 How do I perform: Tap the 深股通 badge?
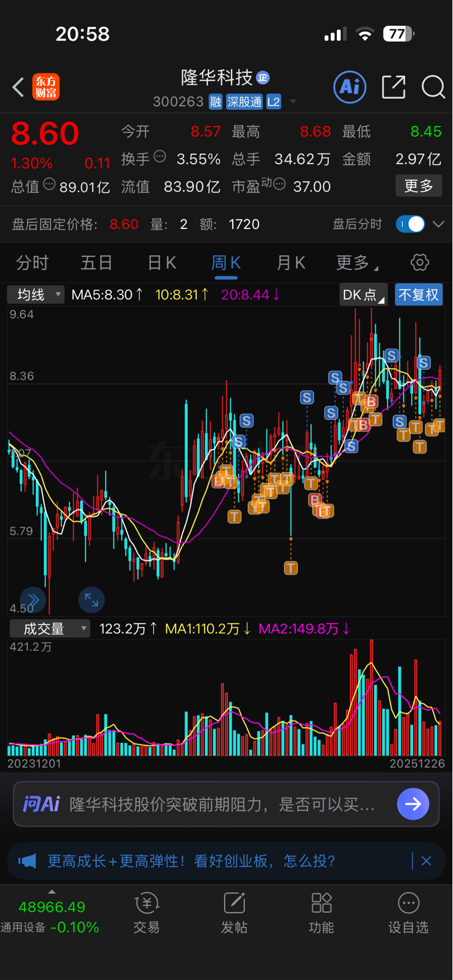(244, 102)
